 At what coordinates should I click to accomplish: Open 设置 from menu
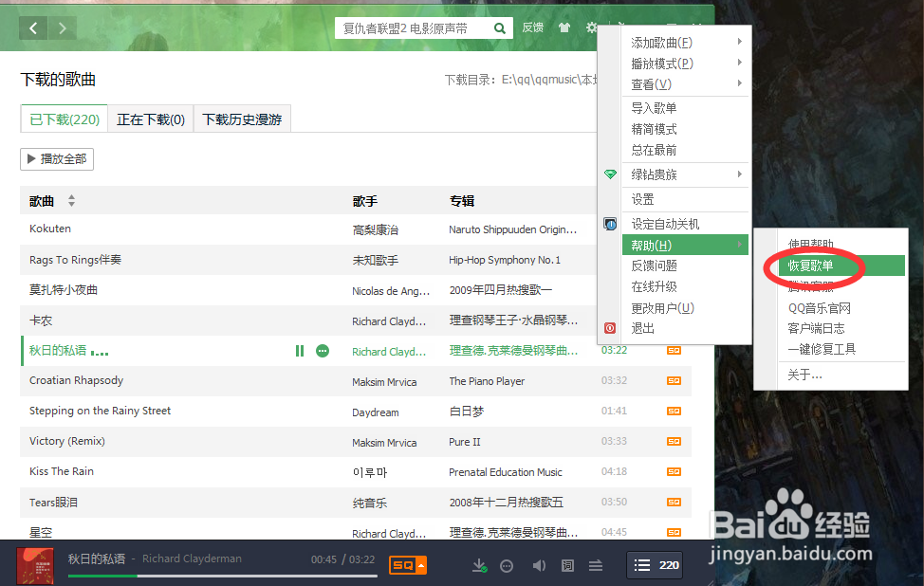pyautogui.click(x=685, y=199)
